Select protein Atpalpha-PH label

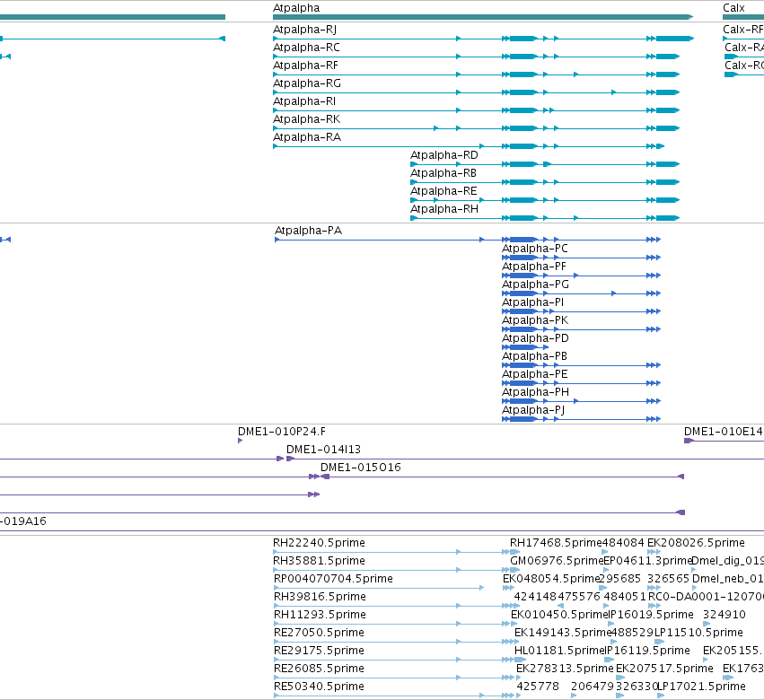click(535, 392)
